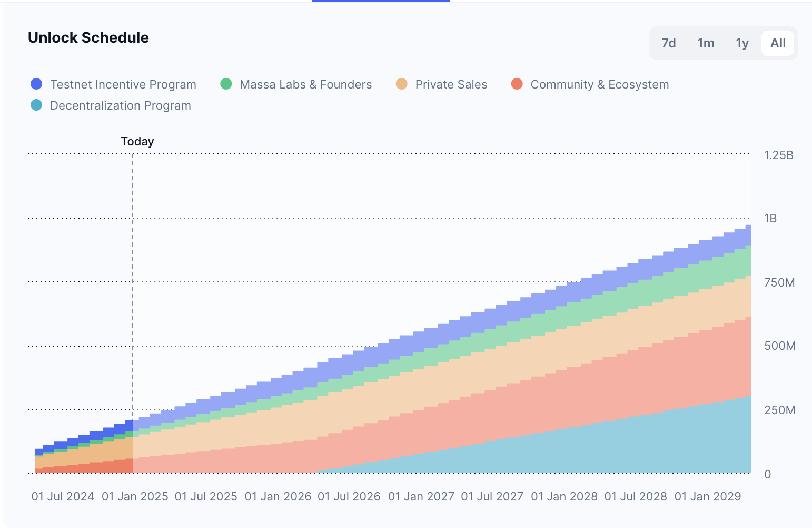Click the green Massa Labs & Founders dot
This screenshot has height=530, width=812.
coord(226,84)
